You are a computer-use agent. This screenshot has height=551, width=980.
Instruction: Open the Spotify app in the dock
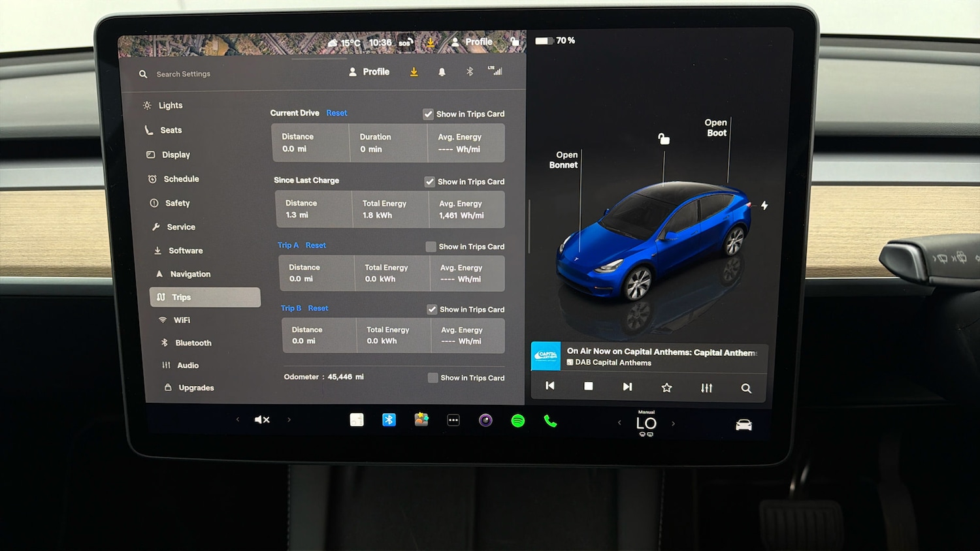[518, 421]
